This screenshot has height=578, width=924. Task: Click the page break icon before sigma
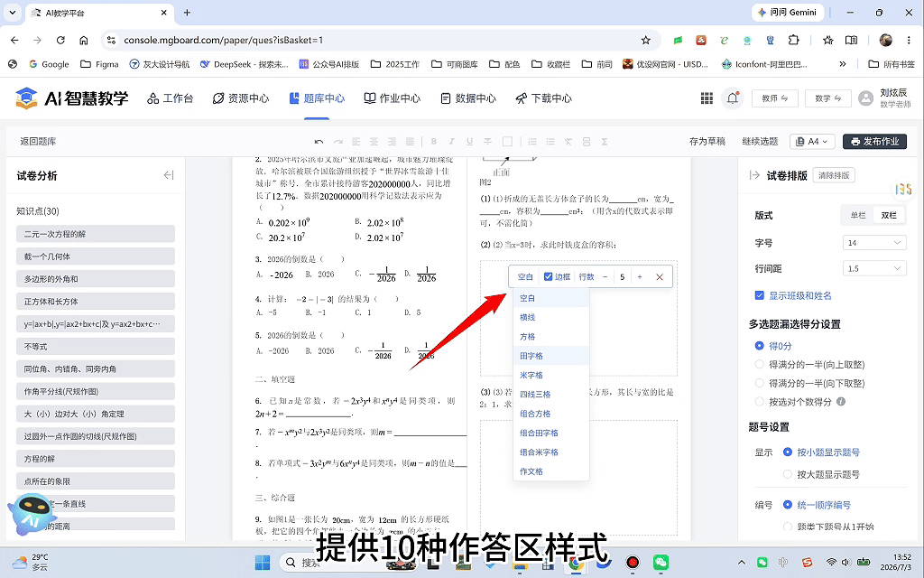click(x=587, y=142)
